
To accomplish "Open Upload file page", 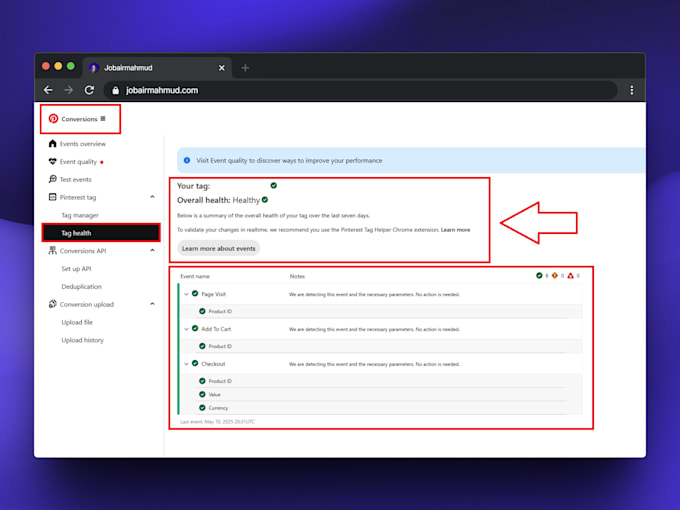I will point(77,322).
